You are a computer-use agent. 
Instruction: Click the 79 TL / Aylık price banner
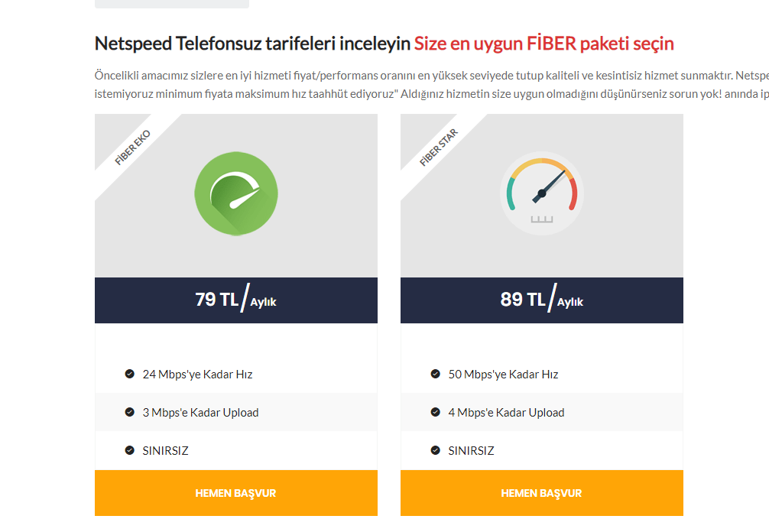pyautogui.click(x=236, y=300)
